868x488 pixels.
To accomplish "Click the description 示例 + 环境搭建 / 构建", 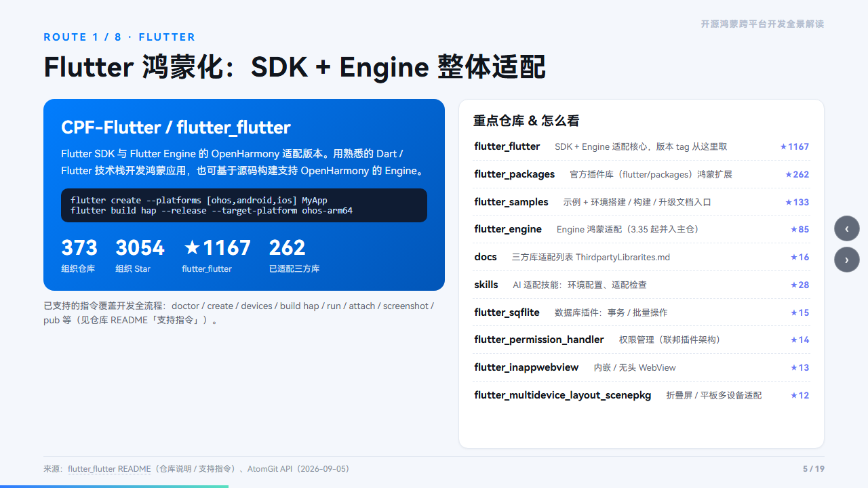I will point(637,202).
